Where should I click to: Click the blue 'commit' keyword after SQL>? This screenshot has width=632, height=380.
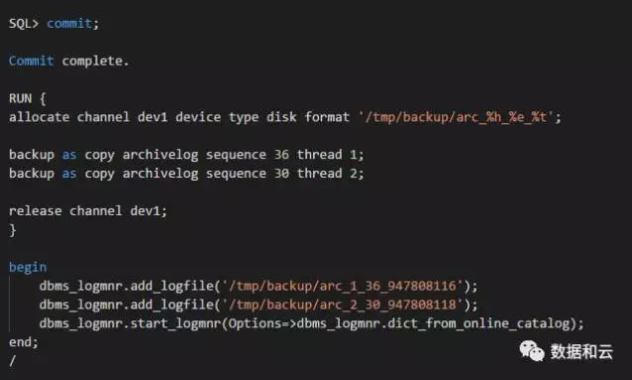(x=69, y=23)
